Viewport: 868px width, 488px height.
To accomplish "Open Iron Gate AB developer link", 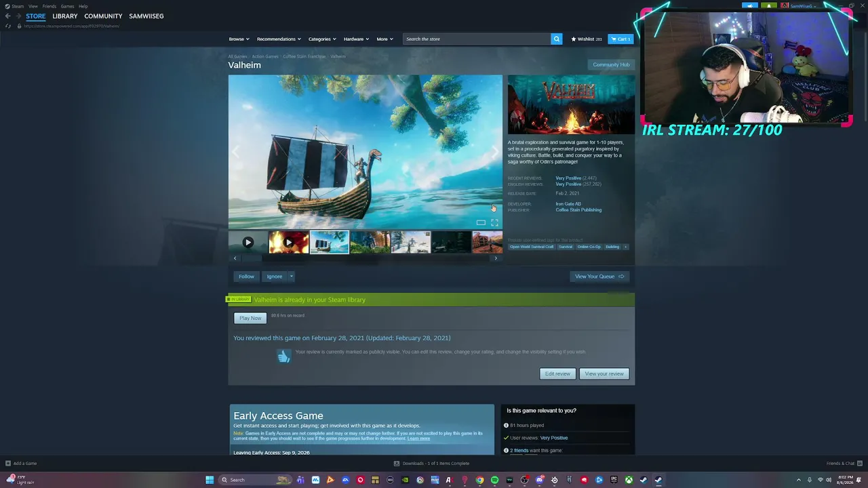I will coord(568,204).
